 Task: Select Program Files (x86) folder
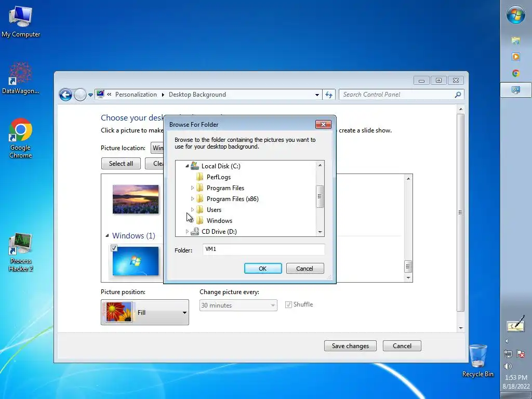click(232, 199)
